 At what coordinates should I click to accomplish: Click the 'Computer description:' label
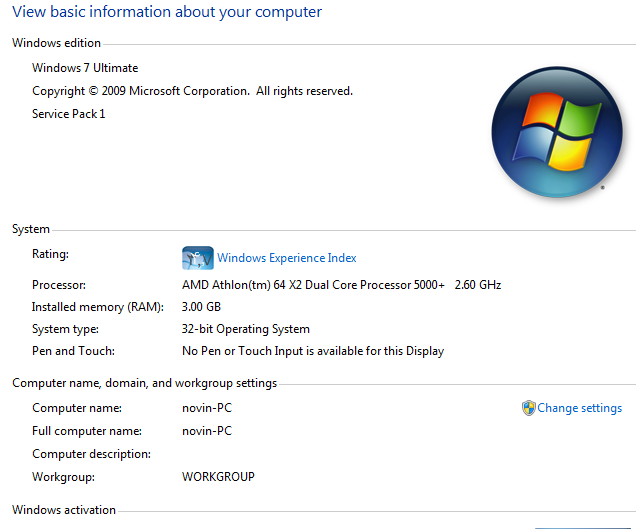91,454
